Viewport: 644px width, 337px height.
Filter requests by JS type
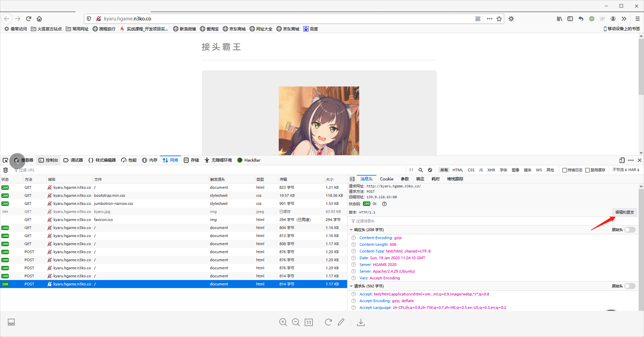(481, 170)
